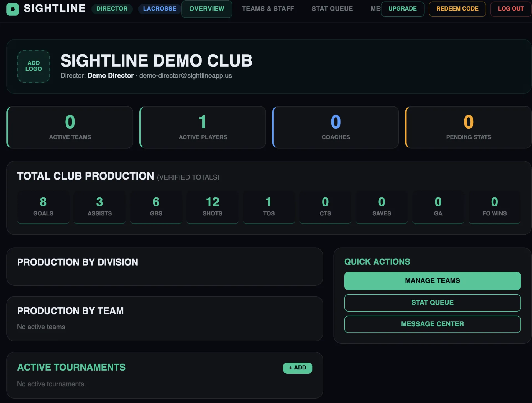The width and height of the screenshot is (532, 403).
Task: Click the Goals total tile
Action: [x=43, y=207]
